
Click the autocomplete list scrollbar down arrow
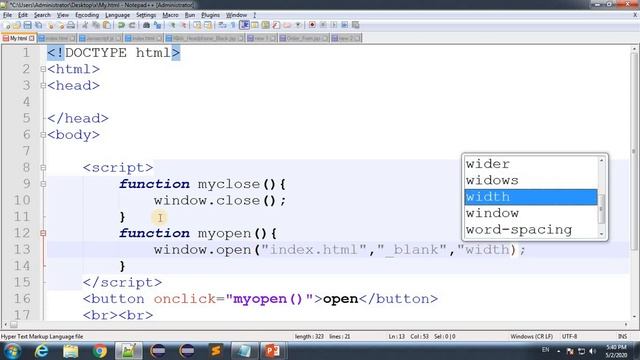coord(601,234)
